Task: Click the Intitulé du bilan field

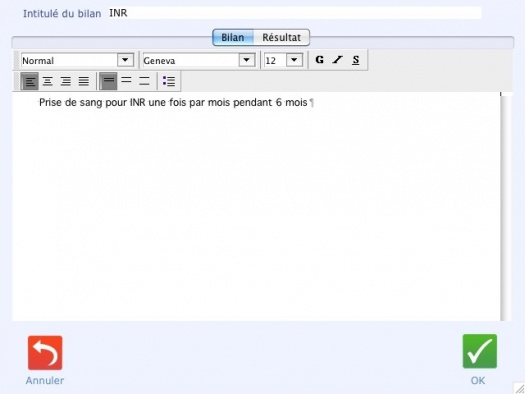Action: pyautogui.click(x=295, y=13)
